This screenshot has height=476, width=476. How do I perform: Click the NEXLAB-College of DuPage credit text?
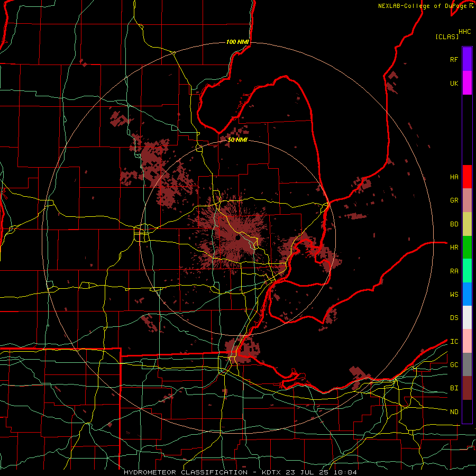tap(422, 6)
